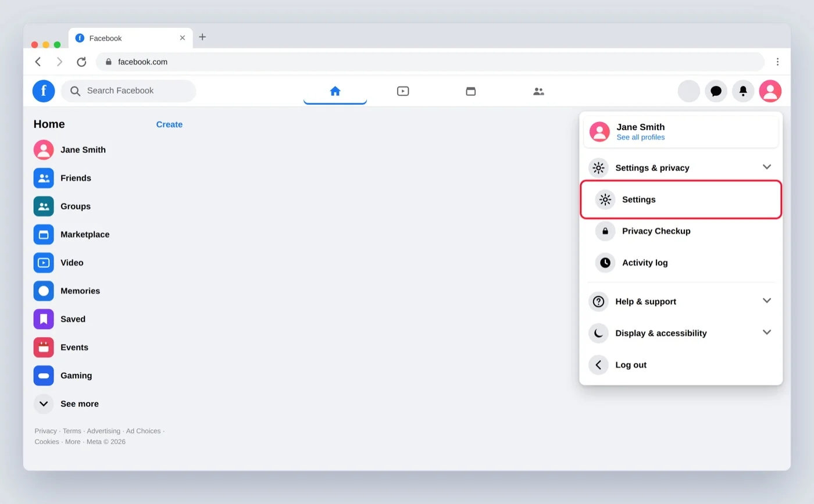Click inside the Search Facebook field
Screen dimensions: 814x504
coord(128,91)
